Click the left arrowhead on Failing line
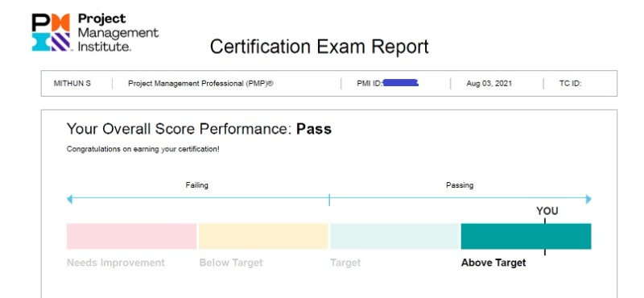Image resolution: width=644 pixels, height=298 pixels. tap(69, 200)
